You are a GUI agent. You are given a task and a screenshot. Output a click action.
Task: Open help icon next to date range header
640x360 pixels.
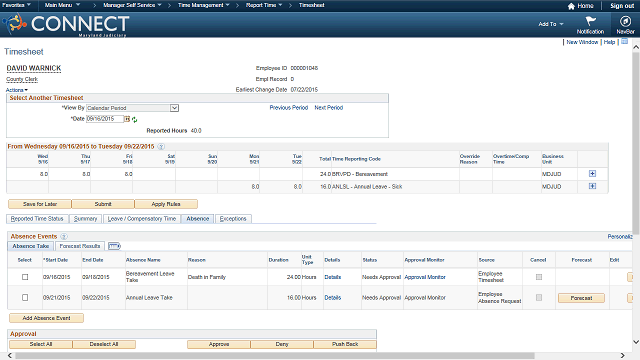[161, 147]
